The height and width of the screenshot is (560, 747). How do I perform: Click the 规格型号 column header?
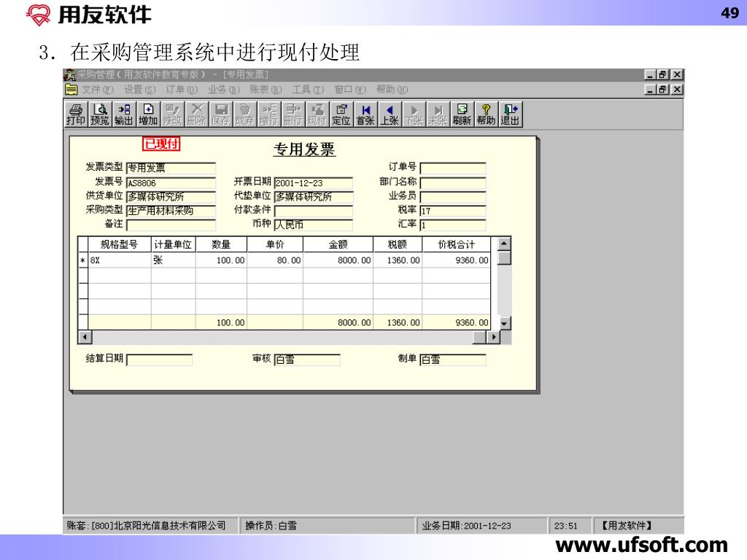(120, 245)
